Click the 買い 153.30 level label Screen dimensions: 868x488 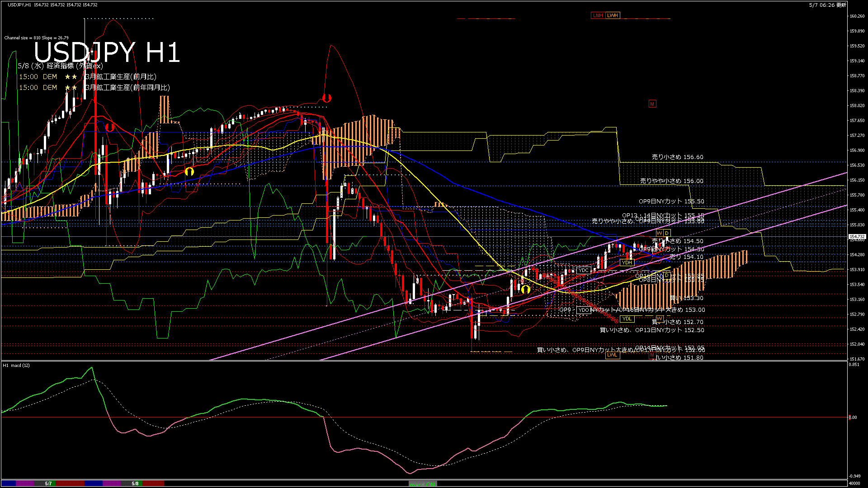click(x=686, y=298)
